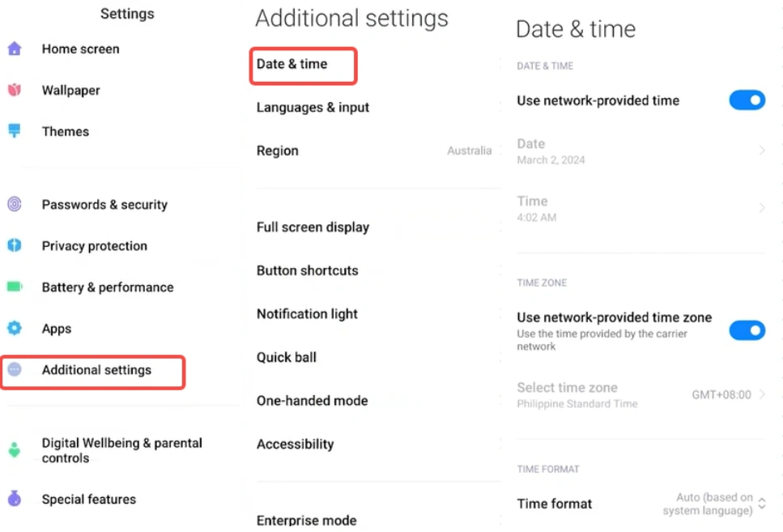The height and width of the screenshot is (532, 783).
Task: Open Additional settings menu item
Action: pos(96,370)
